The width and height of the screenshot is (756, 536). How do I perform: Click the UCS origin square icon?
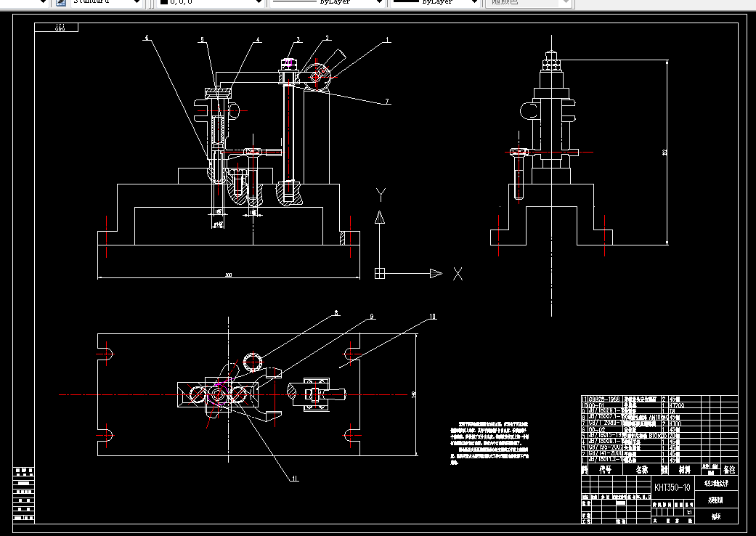tap(380, 273)
